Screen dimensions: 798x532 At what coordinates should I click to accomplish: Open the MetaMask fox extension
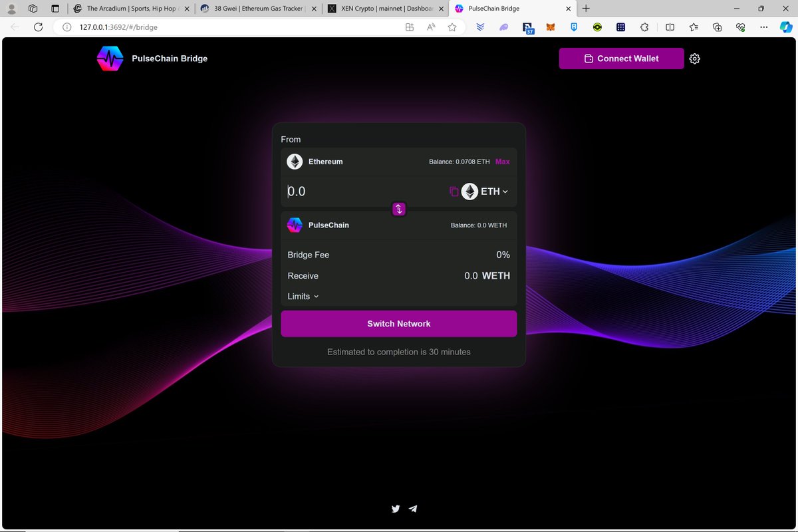coord(551,27)
